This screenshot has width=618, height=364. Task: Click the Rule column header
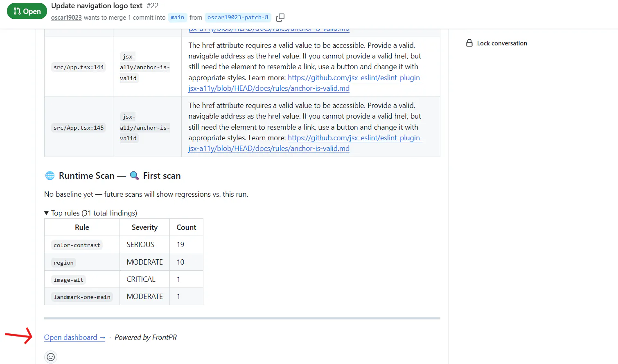coord(82,227)
